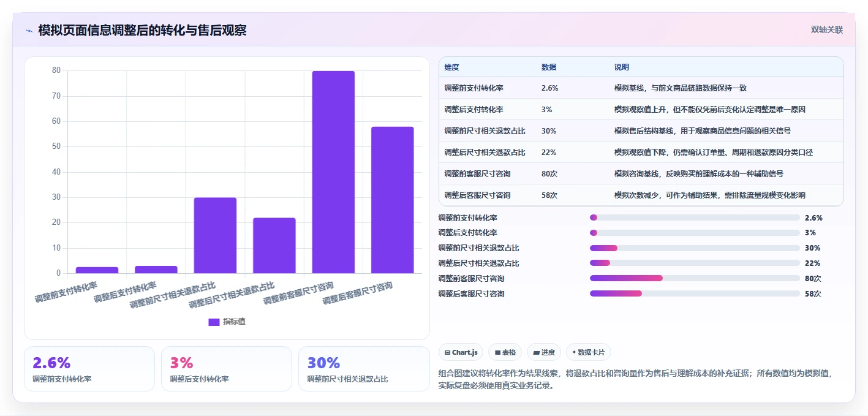
Task: Select the 调整前尺寸相关退款占比 table row label
Action: [485, 131]
